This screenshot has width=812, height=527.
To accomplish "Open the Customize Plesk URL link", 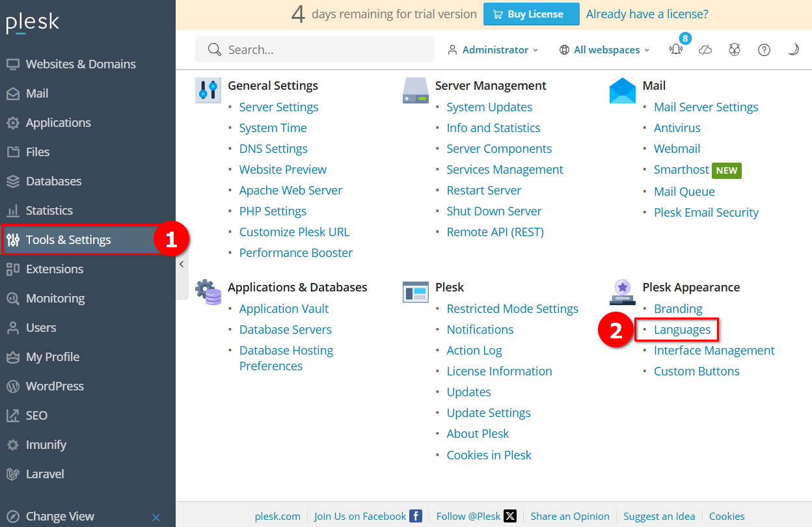I will pyautogui.click(x=295, y=232).
